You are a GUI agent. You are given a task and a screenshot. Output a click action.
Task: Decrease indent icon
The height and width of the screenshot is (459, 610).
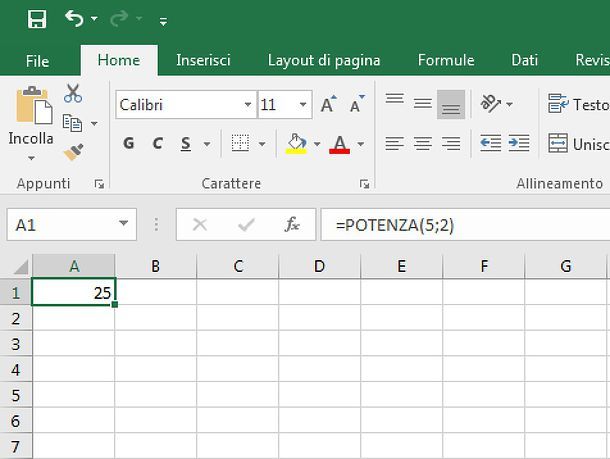tap(491, 144)
